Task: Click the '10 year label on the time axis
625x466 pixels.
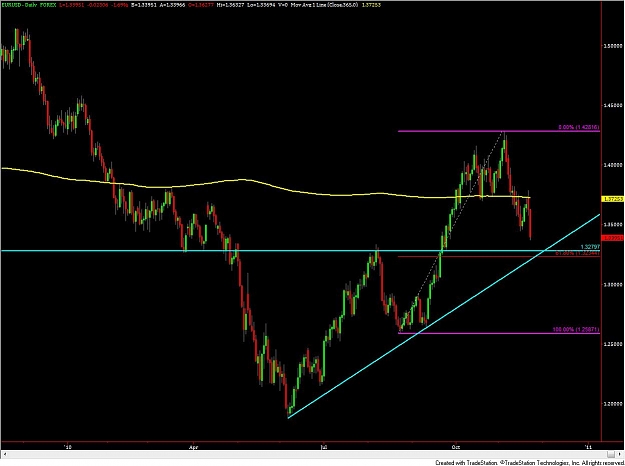Action: pyautogui.click(x=68, y=447)
